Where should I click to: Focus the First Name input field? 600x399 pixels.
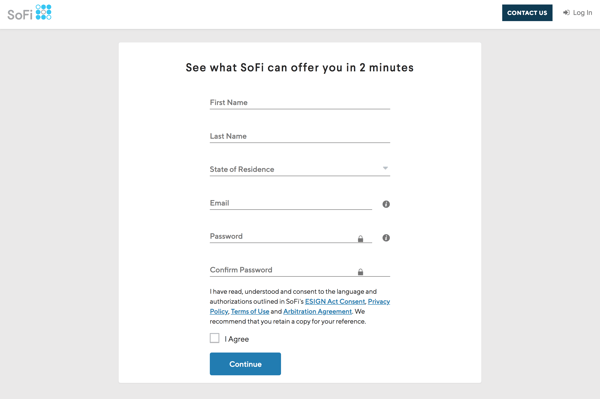[x=300, y=103]
